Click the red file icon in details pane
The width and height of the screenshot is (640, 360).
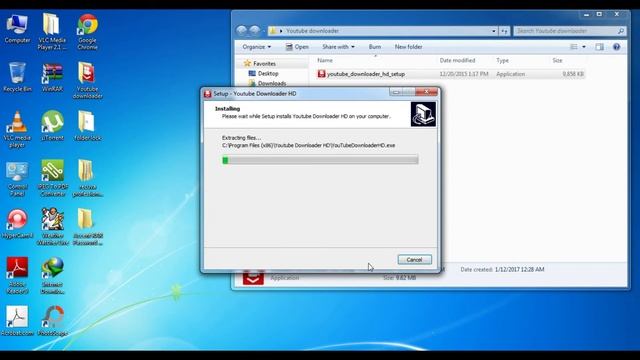coord(253,278)
